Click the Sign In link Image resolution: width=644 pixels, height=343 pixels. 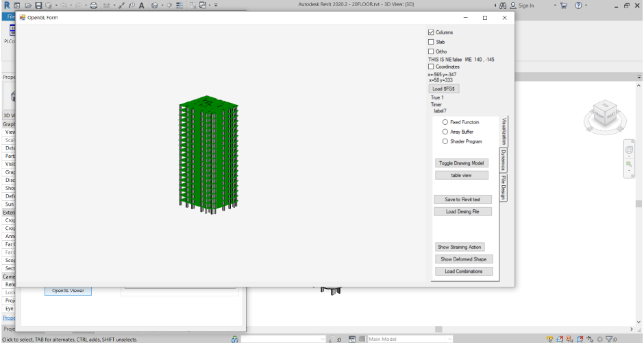525,5
